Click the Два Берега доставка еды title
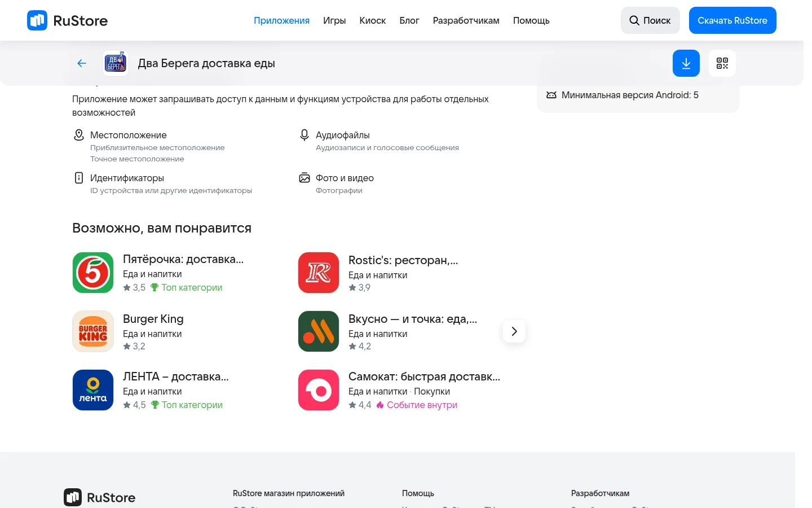This screenshot has height=508, width=812. point(206,63)
